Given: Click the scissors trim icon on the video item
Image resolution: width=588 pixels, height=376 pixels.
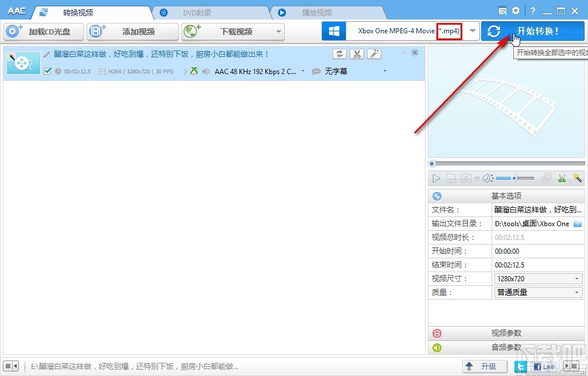Looking at the screenshot, I should [x=357, y=53].
